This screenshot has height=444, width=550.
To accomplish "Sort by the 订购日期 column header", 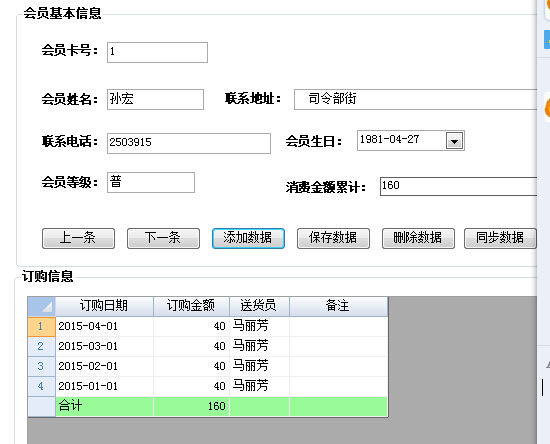I will point(104,307).
